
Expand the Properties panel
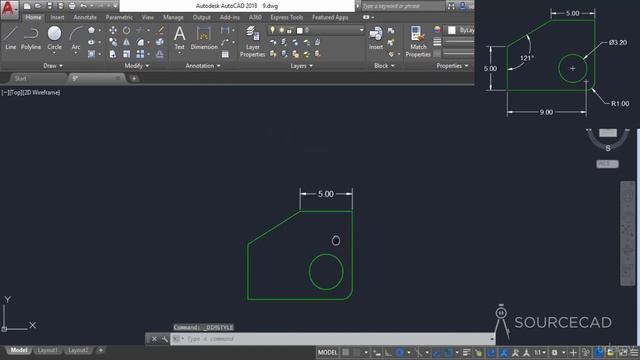coord(452,66)
